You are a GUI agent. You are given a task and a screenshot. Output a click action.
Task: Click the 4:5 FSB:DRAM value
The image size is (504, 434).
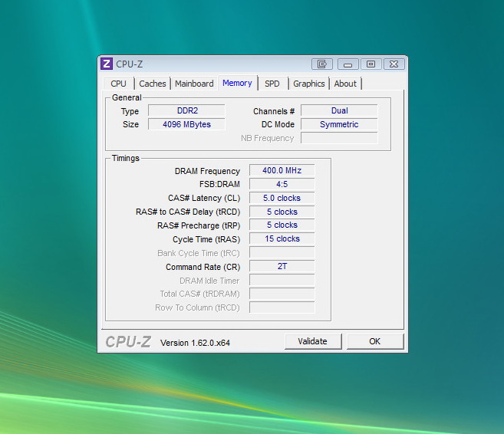click(282, 184)
